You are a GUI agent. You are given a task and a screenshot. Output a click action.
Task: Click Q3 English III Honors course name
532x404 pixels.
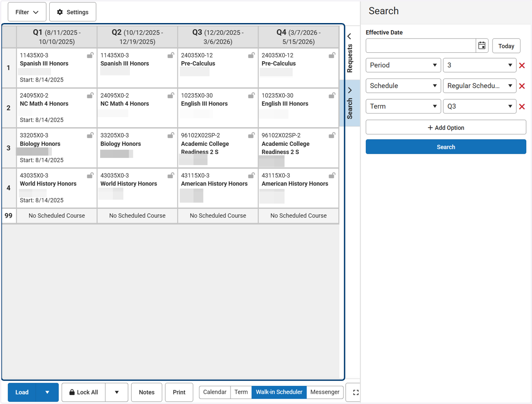(204, 104)
